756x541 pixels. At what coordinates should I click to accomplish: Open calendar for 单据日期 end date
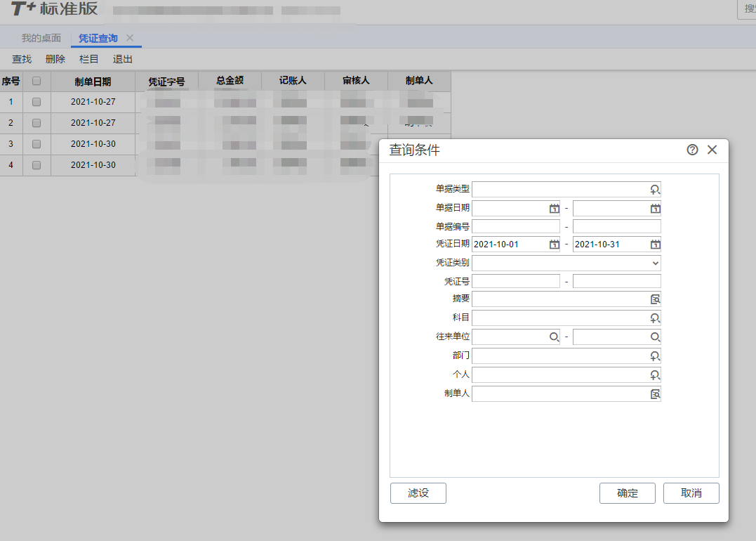coord(655,209)
